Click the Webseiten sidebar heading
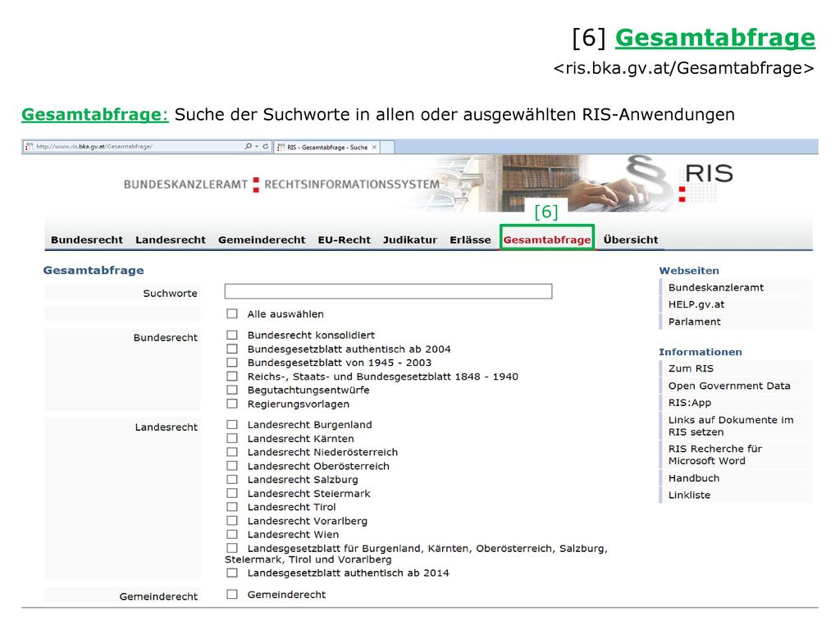Viewport: 840px width, 630px height. [x=689, y=271]
